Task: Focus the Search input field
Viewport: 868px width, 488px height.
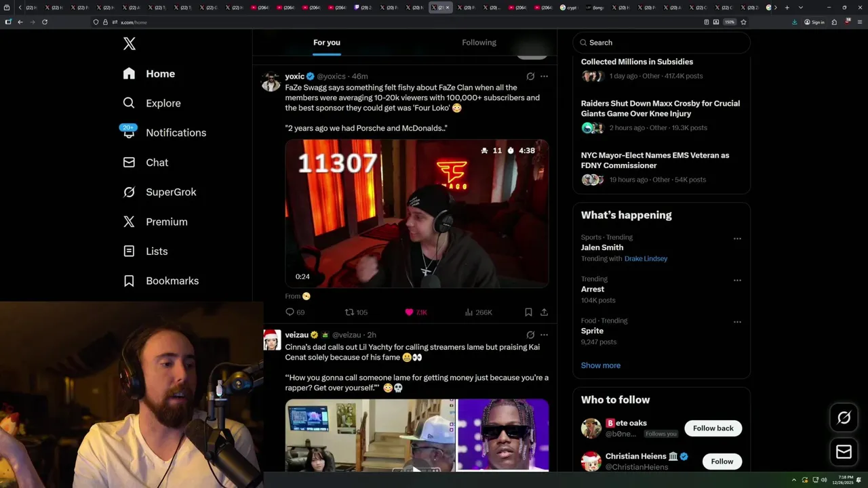Action: (662, 43)
